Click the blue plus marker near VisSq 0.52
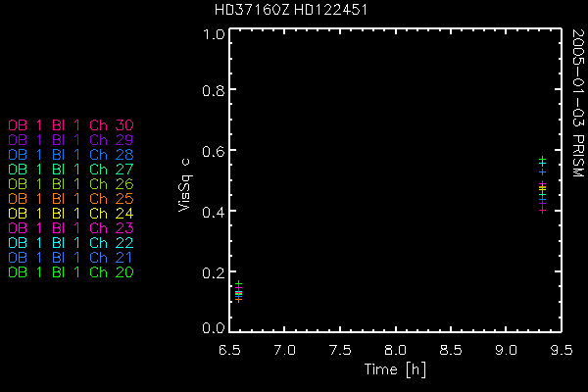 pyautogui.click(x=542, y=172)
